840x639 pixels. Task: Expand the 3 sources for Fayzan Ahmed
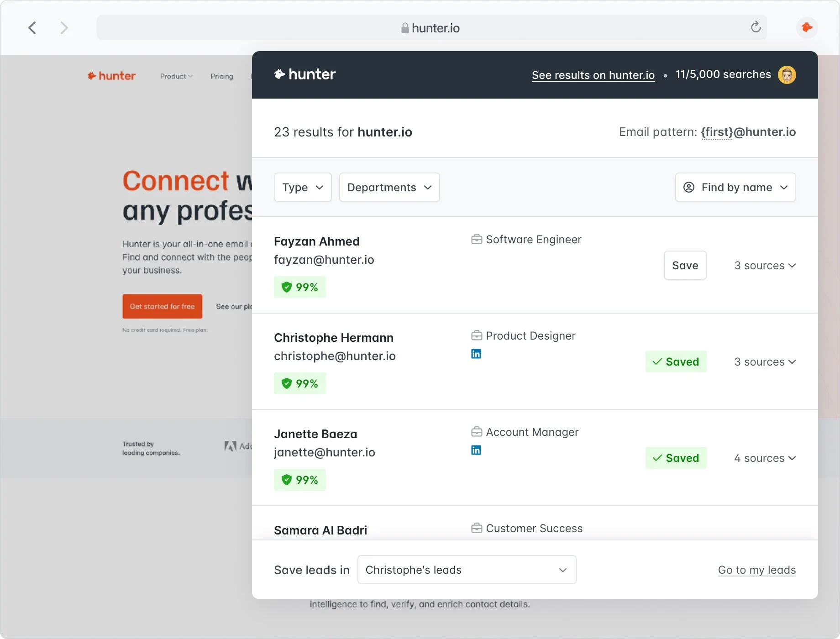pyautogui.click(x=765, y=265)
